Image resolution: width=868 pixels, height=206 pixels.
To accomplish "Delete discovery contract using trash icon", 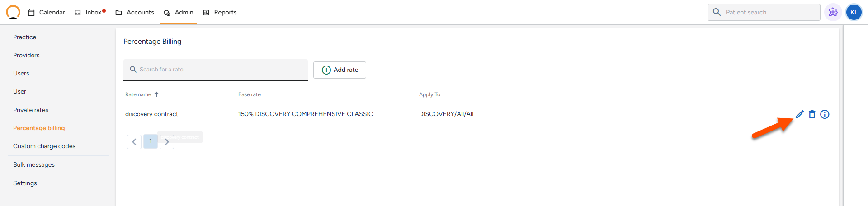I will tap(812, 114).
